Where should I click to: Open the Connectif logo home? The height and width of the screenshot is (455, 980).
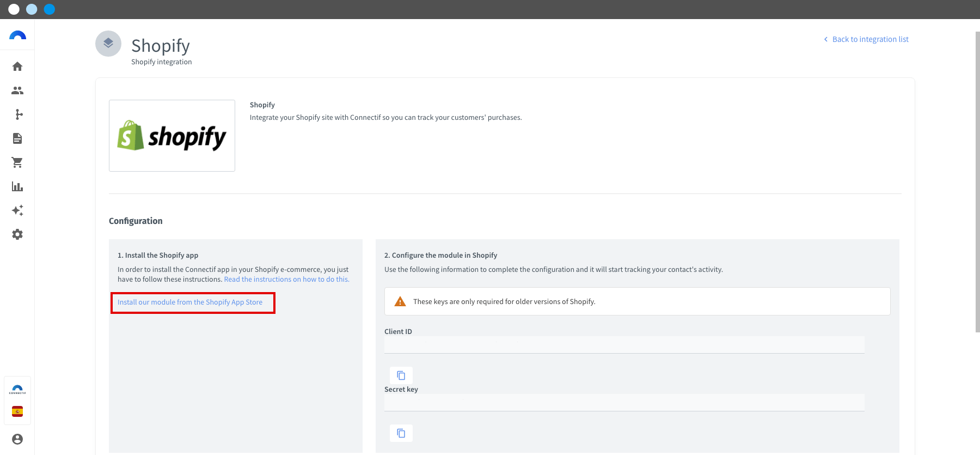(17, 35)
